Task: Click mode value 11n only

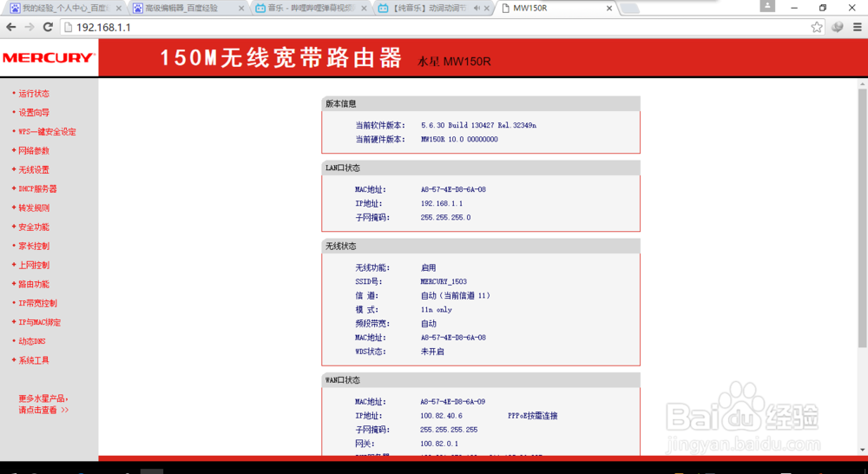Action: 437,310
